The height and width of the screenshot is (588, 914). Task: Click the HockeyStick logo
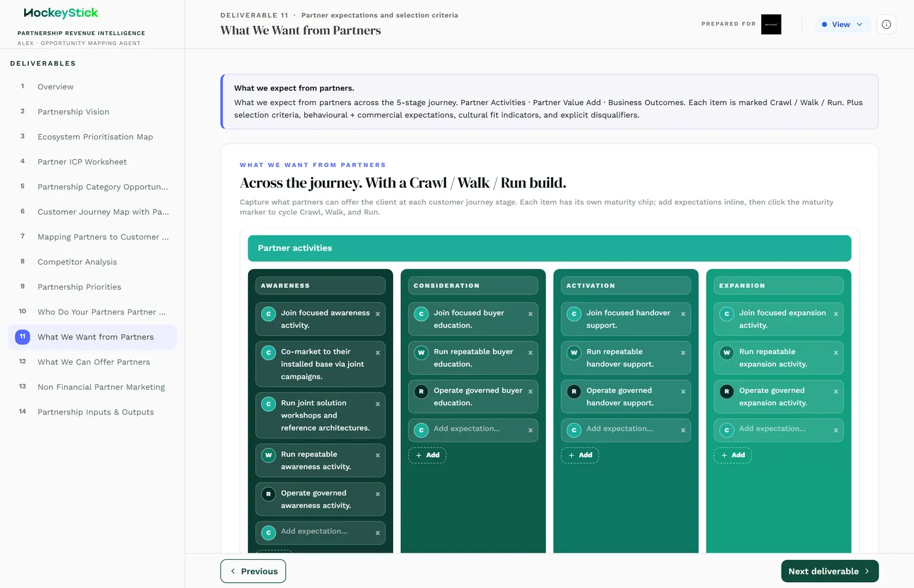click(61, 13)
